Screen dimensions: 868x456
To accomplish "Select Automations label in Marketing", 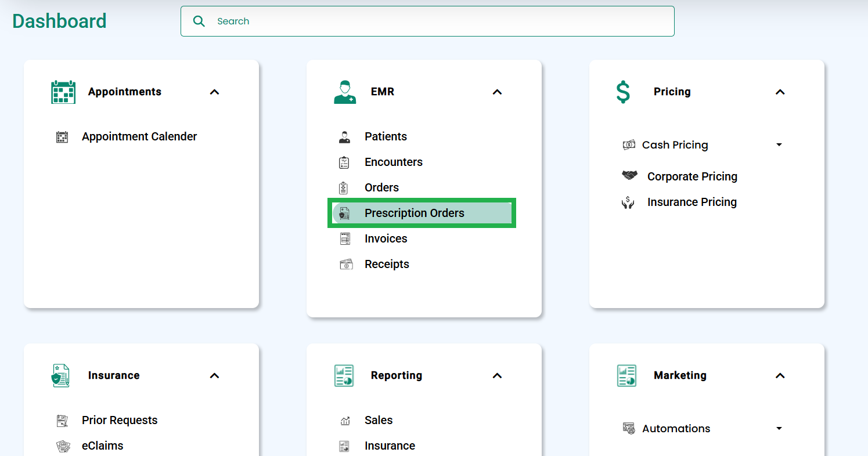I will coord(676,429).
